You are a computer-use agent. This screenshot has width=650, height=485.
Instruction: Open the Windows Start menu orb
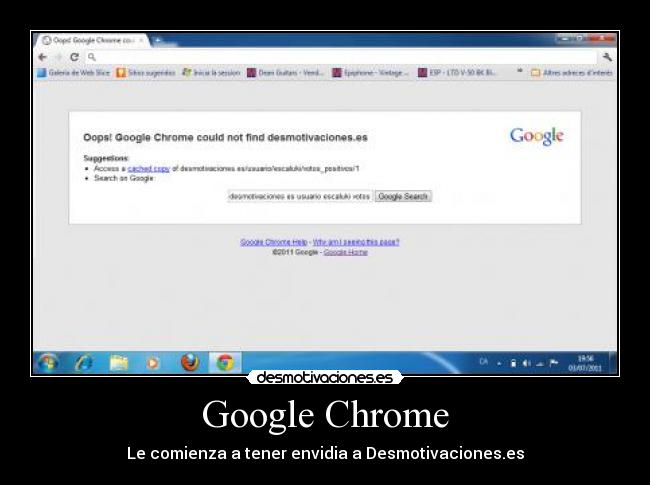(47, 363)
